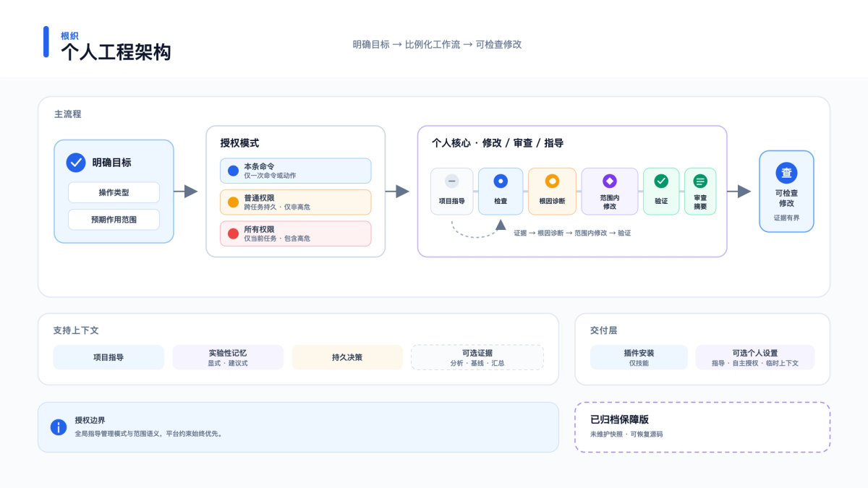Click the 验证 step card
Screen dimensions: 868x488
pyautogui.click(x=661, y=192)
